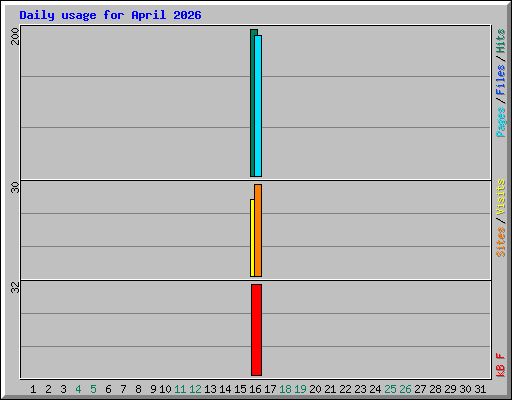
Task: Click the orange Sites bar
Action: point(258,230)
